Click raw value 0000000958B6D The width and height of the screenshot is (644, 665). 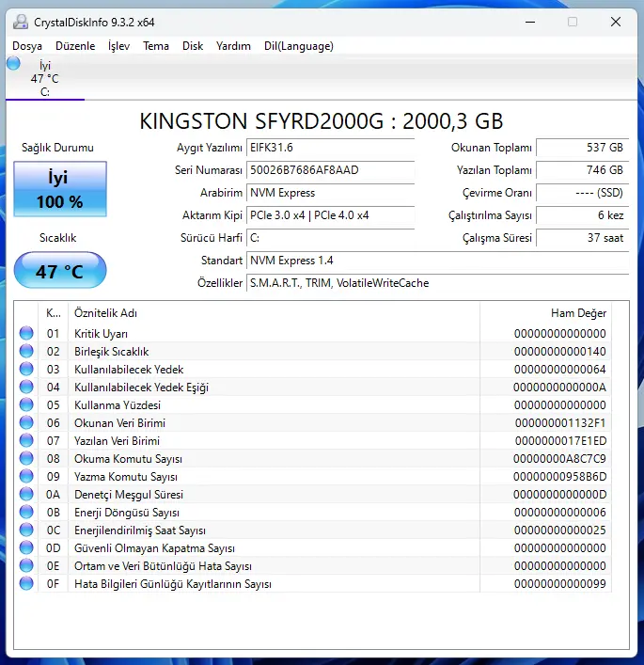click(559, 477)
